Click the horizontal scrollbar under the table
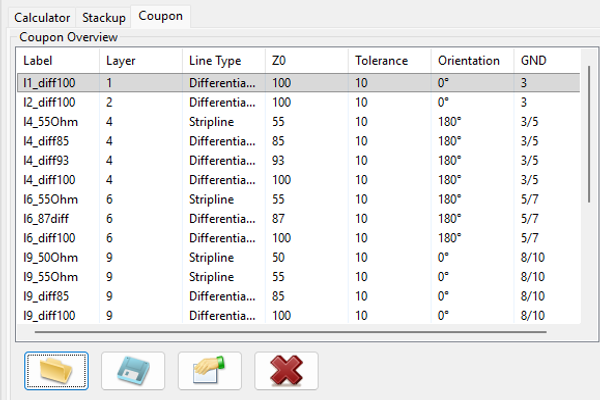 pyautogui.click(x=300, y=329)
